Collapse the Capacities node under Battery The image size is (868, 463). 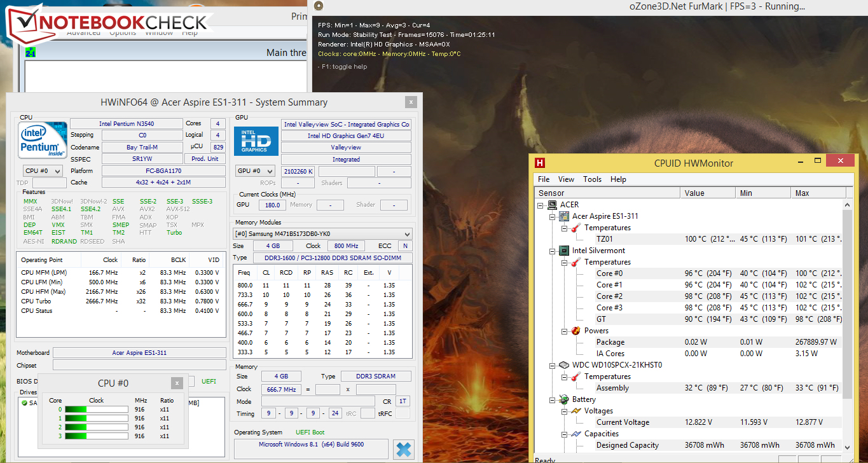tap(565, 434)
